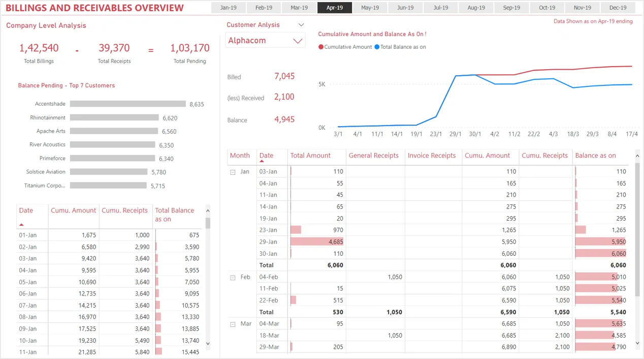Click the customer table scrollbar up arrow

[637, 155]
